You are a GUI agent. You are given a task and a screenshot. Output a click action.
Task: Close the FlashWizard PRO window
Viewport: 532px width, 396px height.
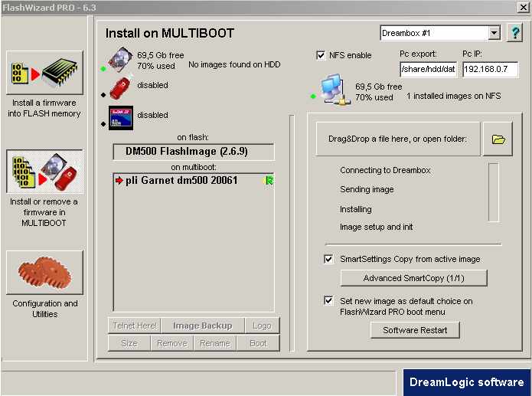click(524, 7)
